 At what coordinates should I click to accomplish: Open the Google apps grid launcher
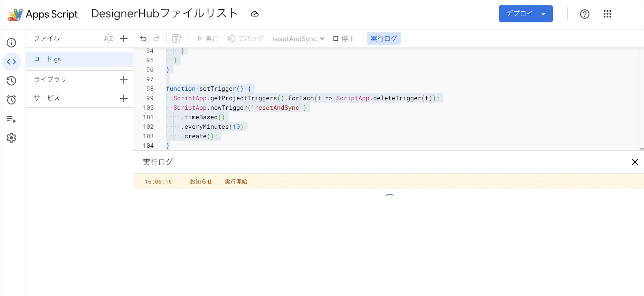[607, 14]
